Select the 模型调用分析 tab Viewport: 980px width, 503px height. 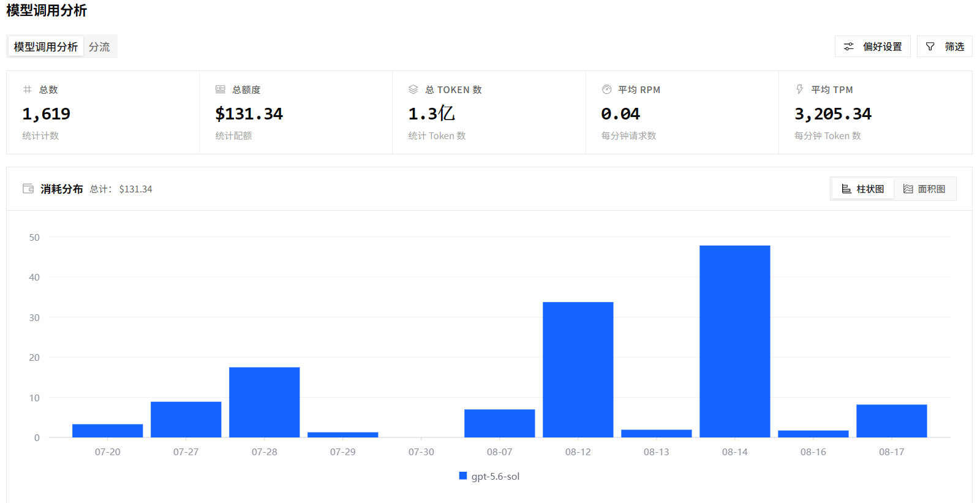pos(46,47)
